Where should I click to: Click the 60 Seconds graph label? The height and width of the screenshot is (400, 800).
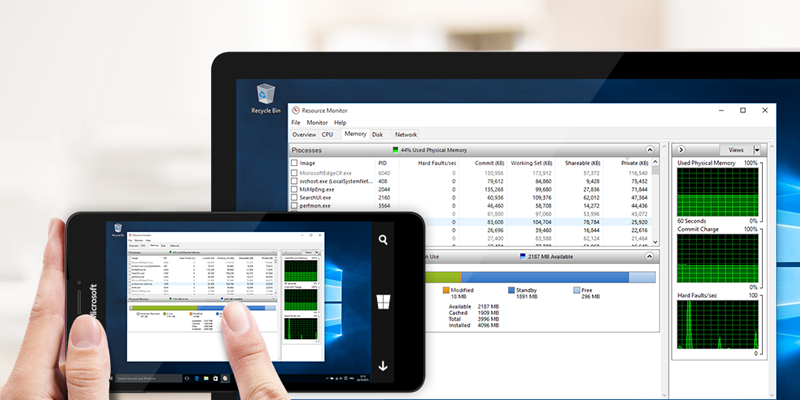[692, 221]
